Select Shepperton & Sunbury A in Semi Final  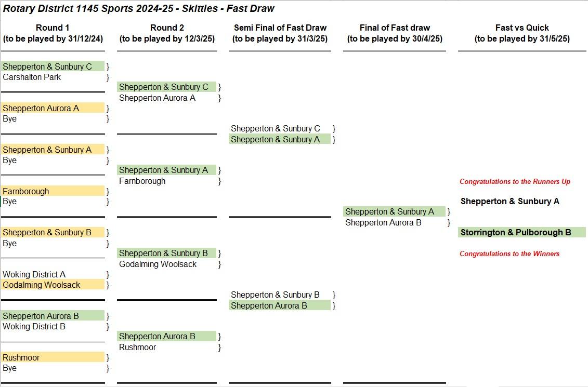click(x=276, y=139)
